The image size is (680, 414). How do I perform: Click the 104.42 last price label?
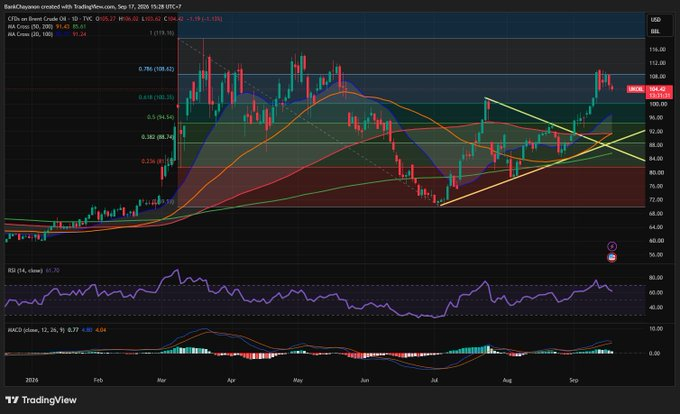click(659, 89)
